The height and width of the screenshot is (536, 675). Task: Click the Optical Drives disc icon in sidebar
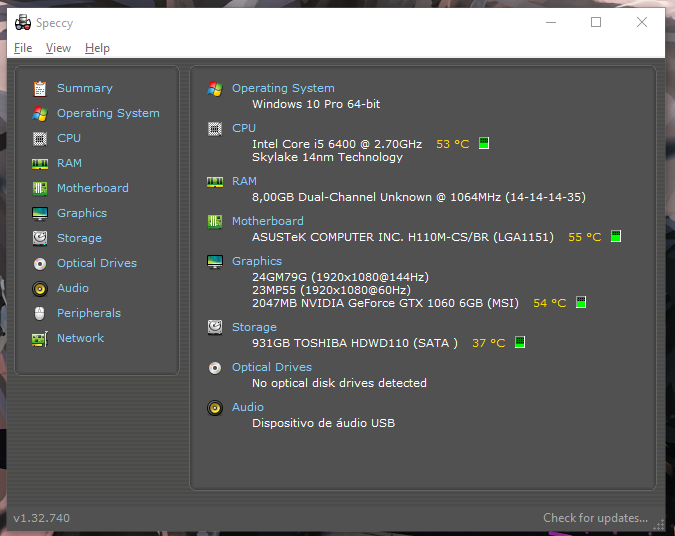40,263
